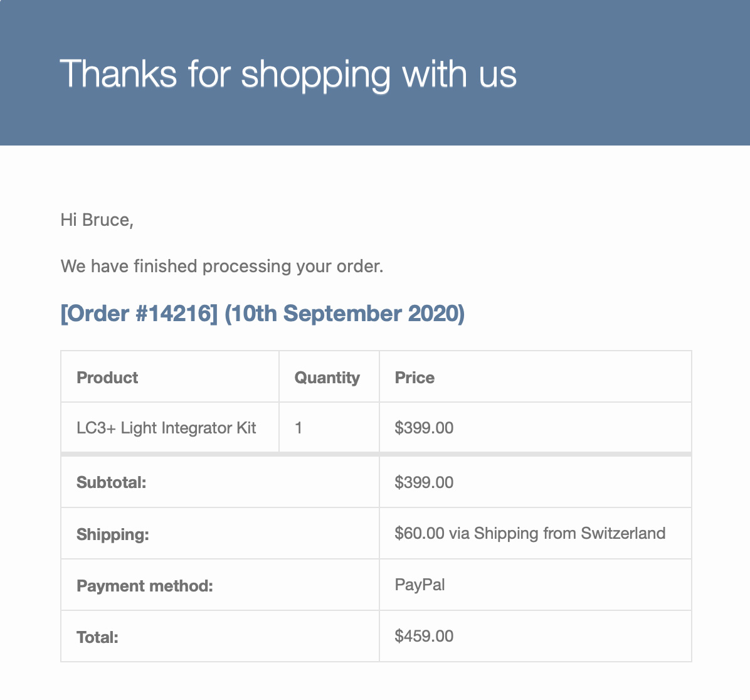
Task: Click the $60.00 shipping cost
Action: click(419, 533)
